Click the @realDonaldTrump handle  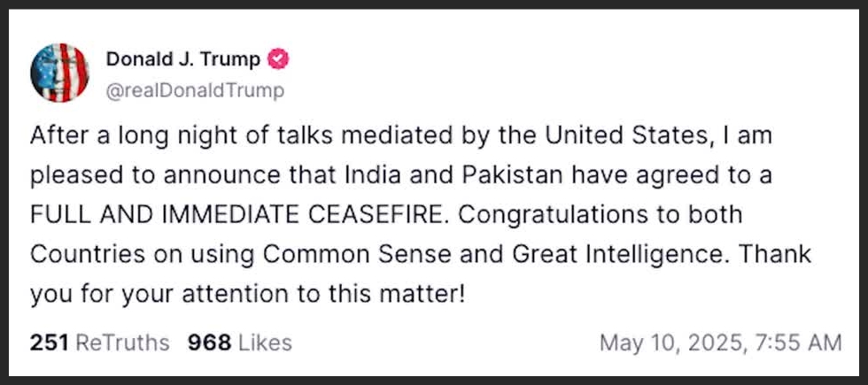(x=195, y=90)
